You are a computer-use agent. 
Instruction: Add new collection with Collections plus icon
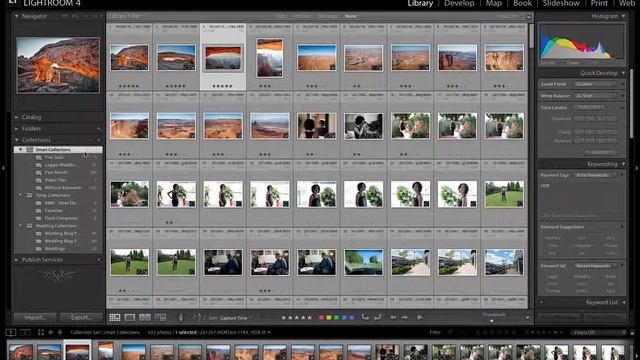point(99,140)
